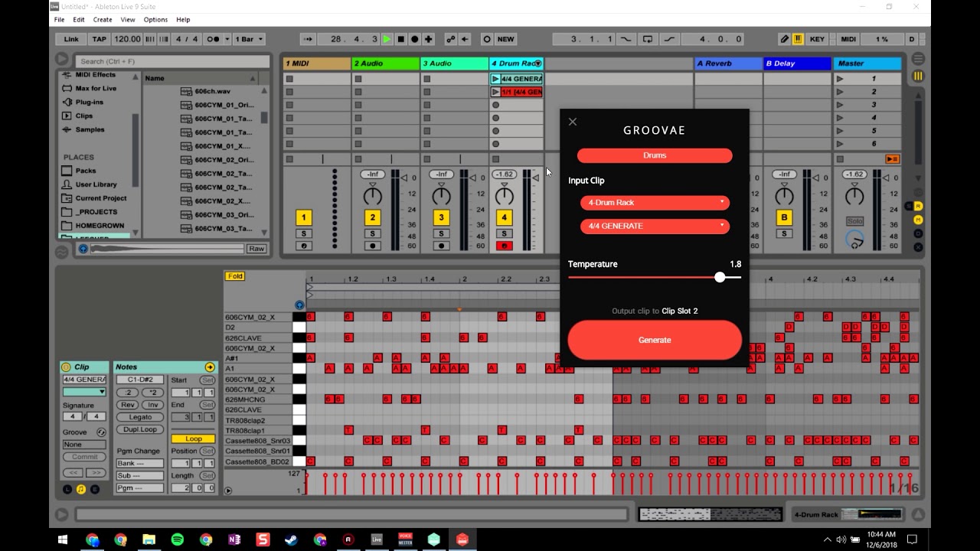
Task: Click the Legato button
Action: pos(140,417)
